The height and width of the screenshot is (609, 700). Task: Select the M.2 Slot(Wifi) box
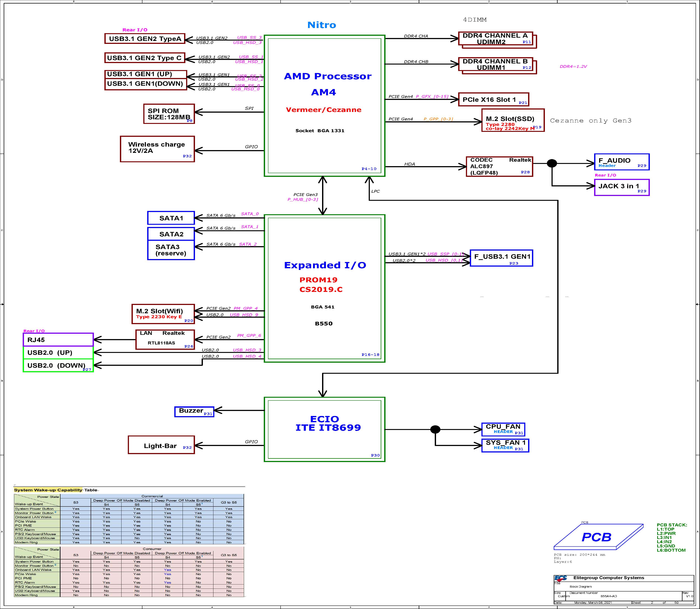[x=163, y=314]
